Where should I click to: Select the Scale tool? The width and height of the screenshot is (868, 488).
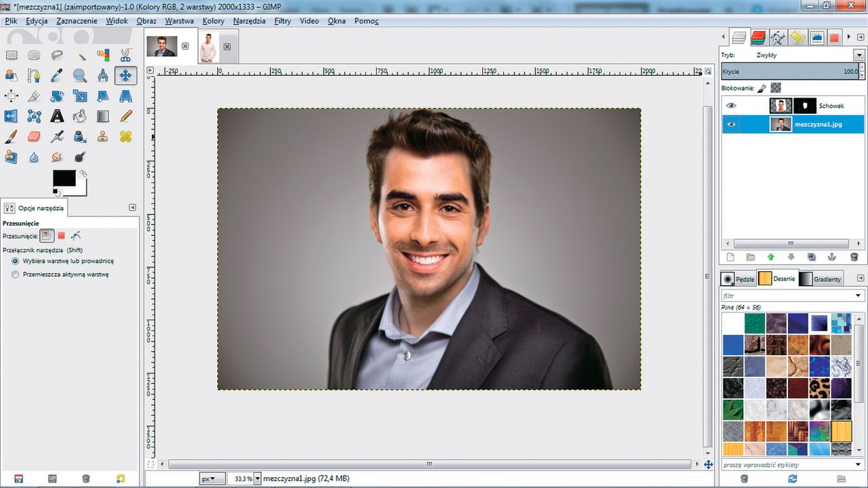click(x=80, y=96)
